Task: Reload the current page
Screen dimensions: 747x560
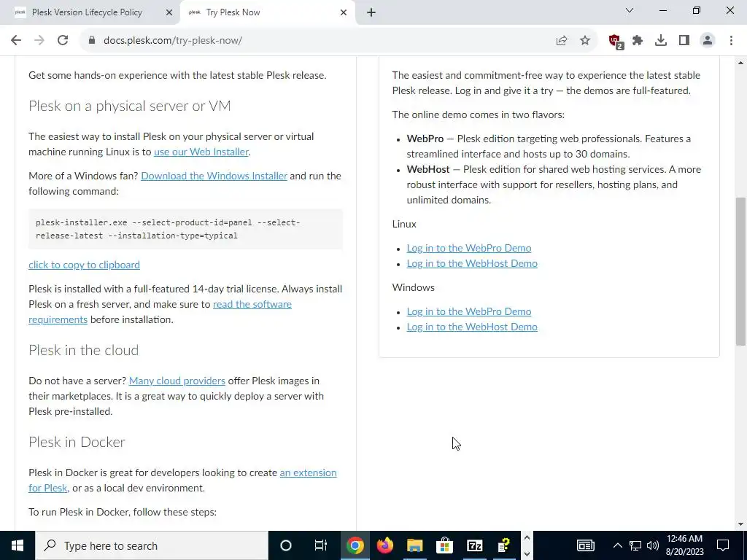Action: pyautogui.click(x=63, y=41)
